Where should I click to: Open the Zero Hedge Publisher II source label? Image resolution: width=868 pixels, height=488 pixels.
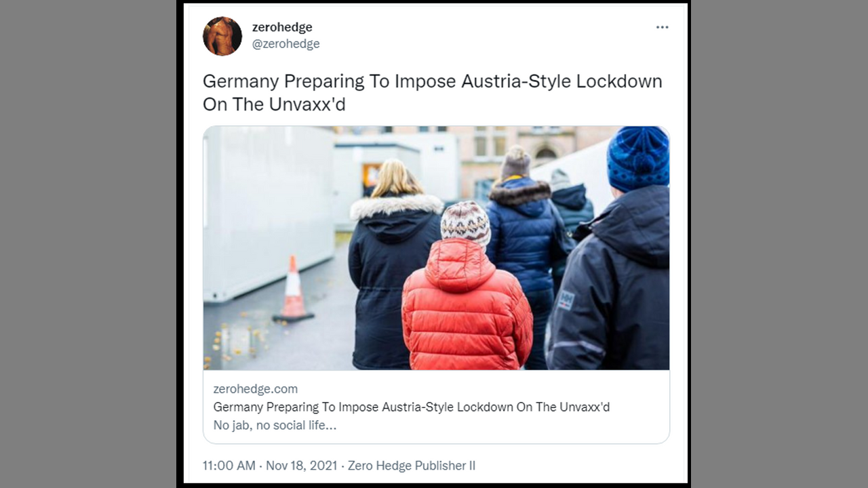412,466
